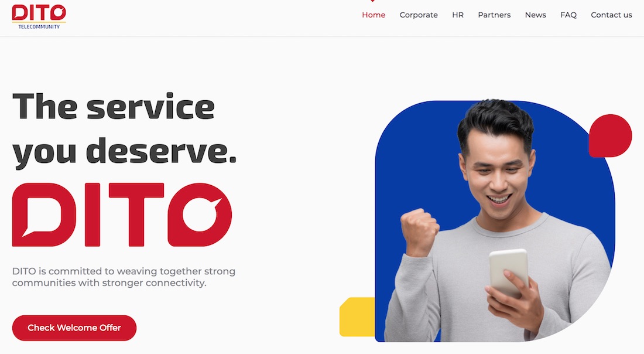Go to the HR page
The height and width of the screenshot is (354, 644).
tap(458, 15)
